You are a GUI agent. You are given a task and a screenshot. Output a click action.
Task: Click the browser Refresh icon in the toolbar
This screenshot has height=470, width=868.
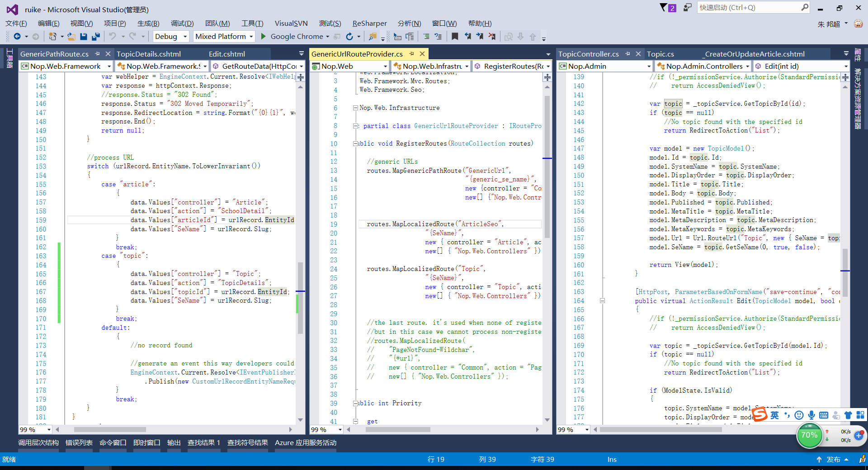349,37
